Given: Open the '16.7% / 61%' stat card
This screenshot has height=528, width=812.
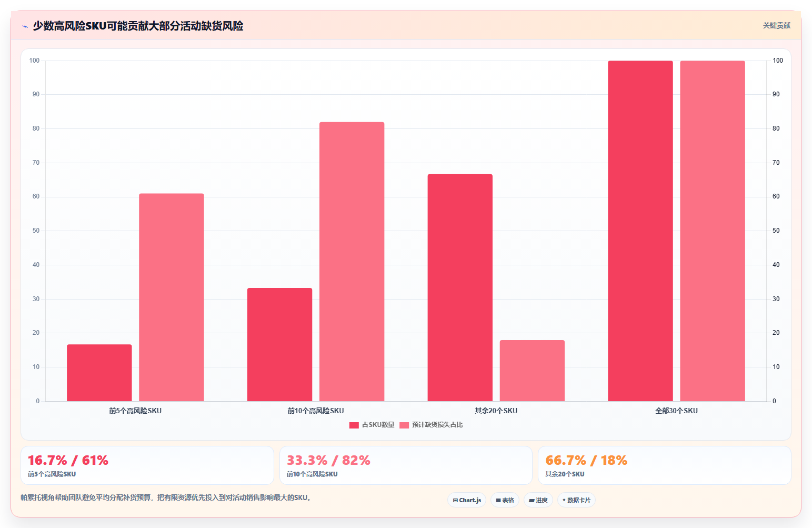Looking at the screenshot, I should click(x=147, y=465).
